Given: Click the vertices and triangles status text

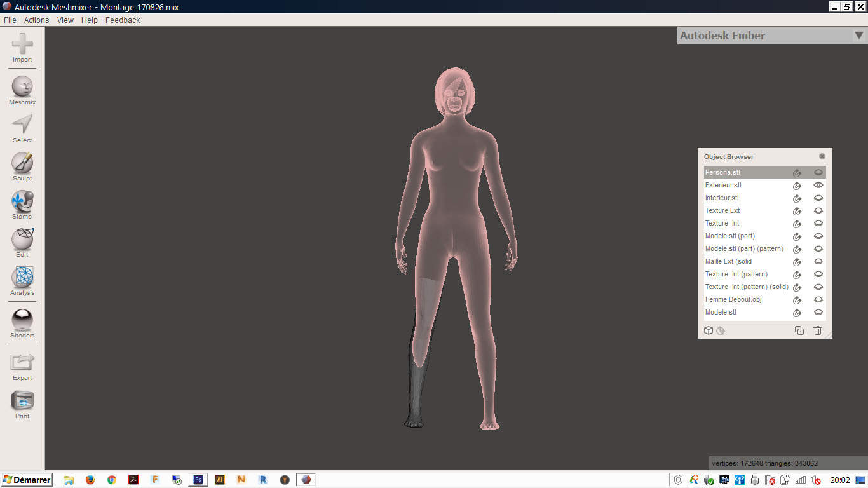Looking at the screenshot, I should 764,463.
